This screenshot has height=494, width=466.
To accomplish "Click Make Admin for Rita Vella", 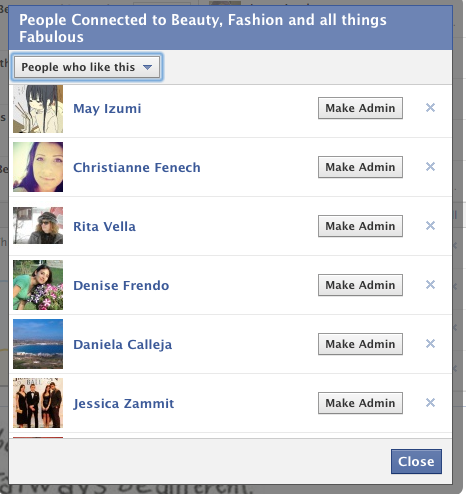I will click(360, 226).
